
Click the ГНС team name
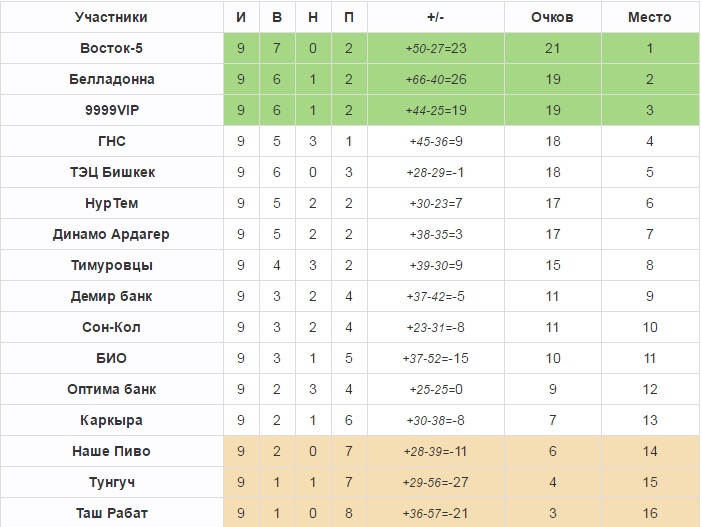click(x=111, y=141)
